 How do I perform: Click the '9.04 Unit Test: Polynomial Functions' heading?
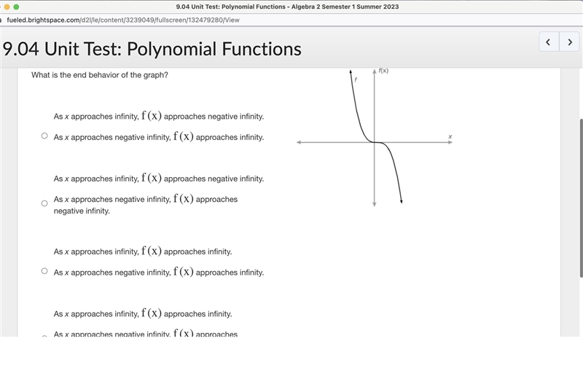[152, 49]
